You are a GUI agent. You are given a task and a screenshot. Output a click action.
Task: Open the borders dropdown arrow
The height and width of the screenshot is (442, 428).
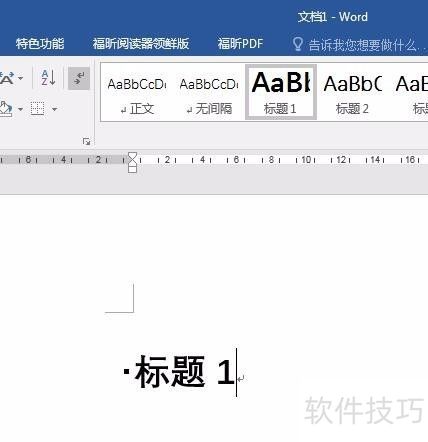tap(54, 109)
